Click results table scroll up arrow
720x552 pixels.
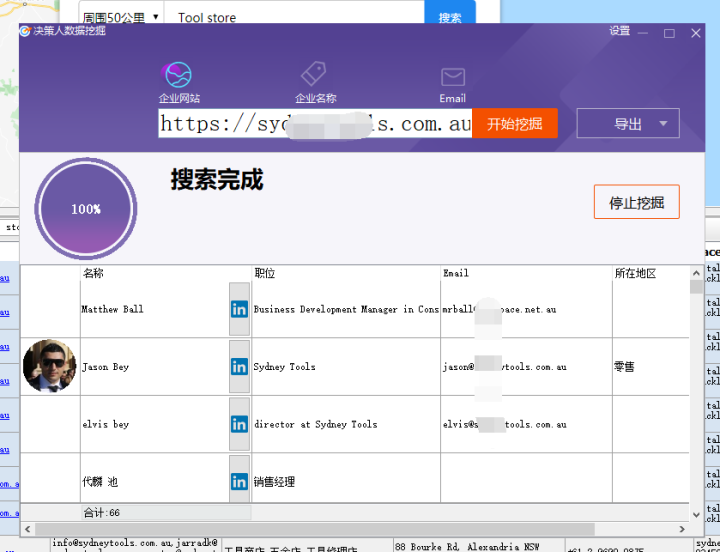click(696, 273)
